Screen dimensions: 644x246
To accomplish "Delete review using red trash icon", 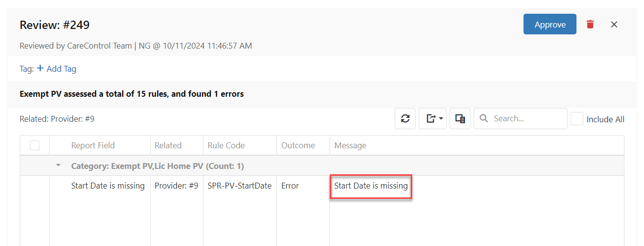I will click(590, 24).
